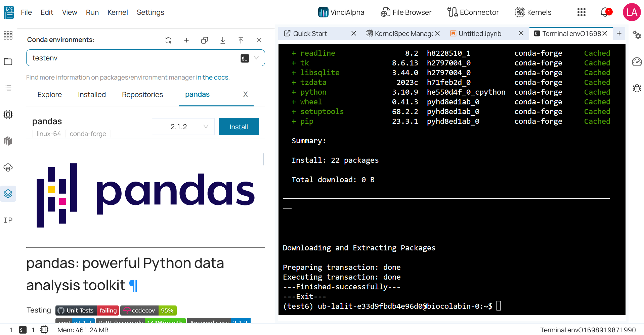Close the Quick Start tab
This screenshot has height=335, width=644.
click(354, 33)
